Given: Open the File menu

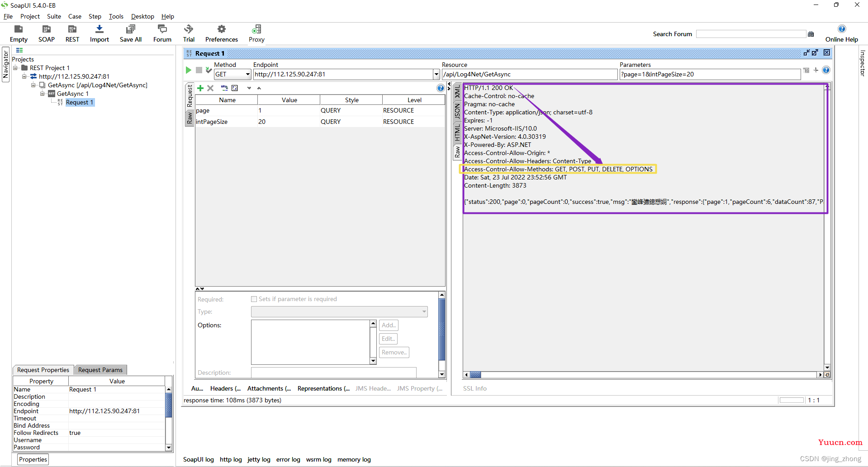Looking at the screenshot, I should [8, 16].
